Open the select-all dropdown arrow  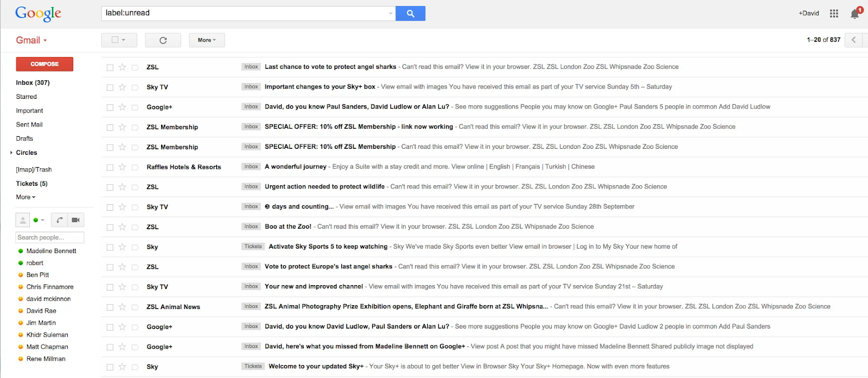pos(124,40)
